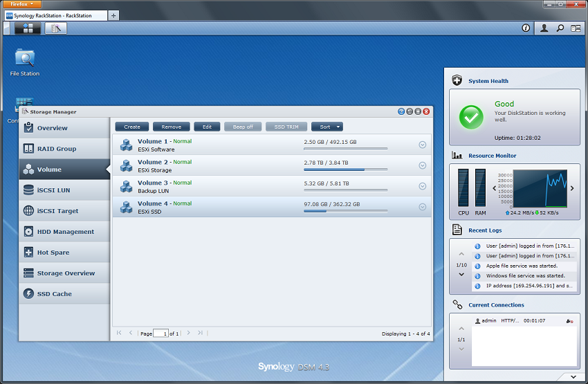Click the page number input field
588x384 pixels.
click(160, 333)
